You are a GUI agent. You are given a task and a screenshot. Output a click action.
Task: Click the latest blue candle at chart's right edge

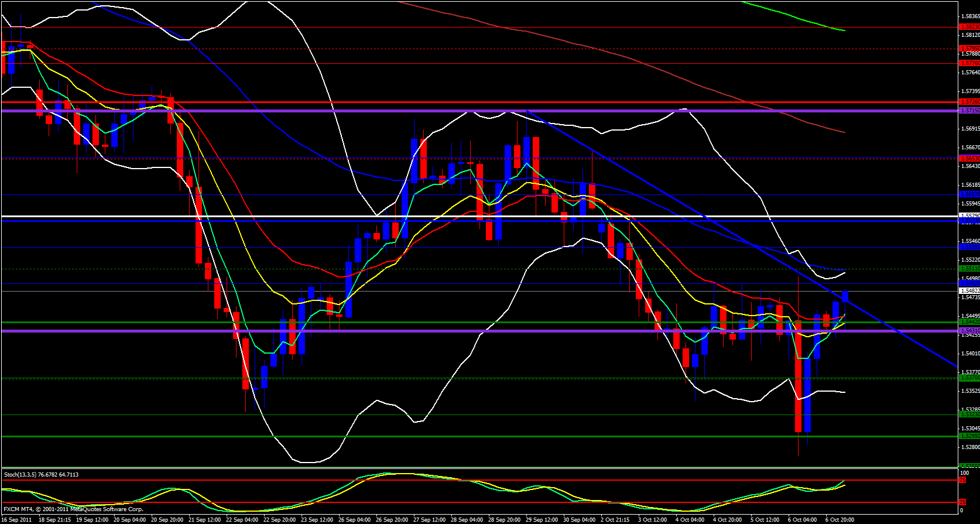click(845, 296)
